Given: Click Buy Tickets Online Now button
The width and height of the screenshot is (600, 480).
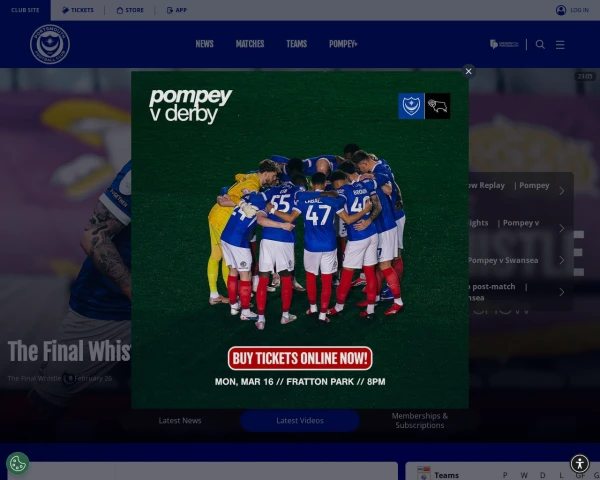Looking at the screenshot, I should pos(300,358).
